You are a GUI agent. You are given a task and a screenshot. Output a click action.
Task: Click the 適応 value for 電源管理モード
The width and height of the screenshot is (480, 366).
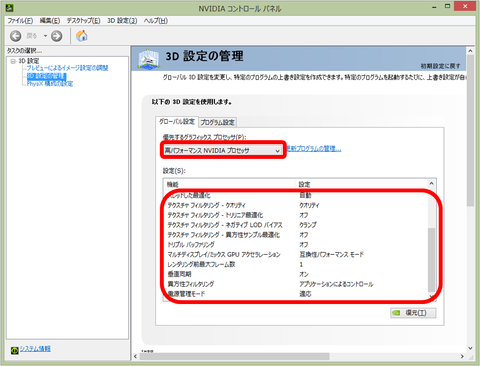click(305, 294)
